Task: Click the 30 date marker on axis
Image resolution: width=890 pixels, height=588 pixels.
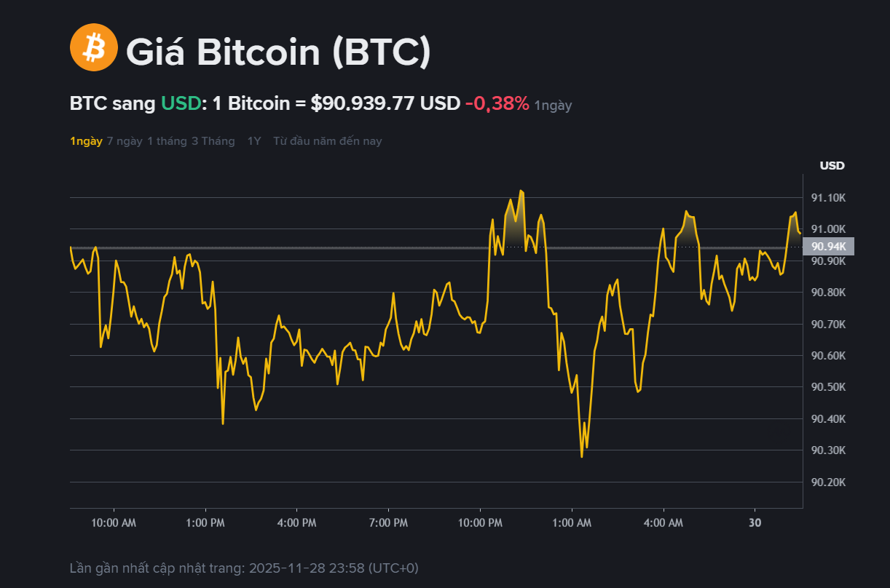Action: 755,523
